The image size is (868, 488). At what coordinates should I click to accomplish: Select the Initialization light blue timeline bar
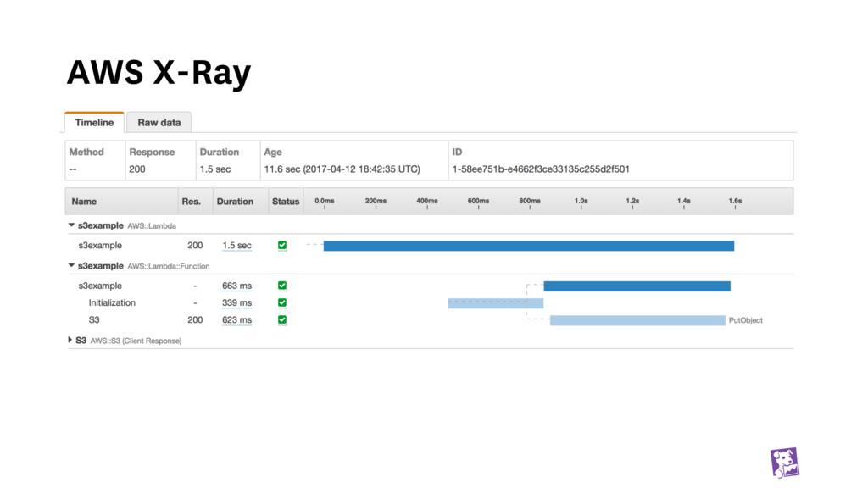(495, 303)
